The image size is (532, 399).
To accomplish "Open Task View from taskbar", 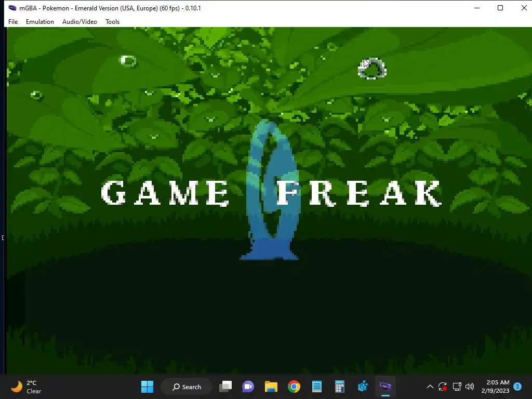I will (225, 387).
